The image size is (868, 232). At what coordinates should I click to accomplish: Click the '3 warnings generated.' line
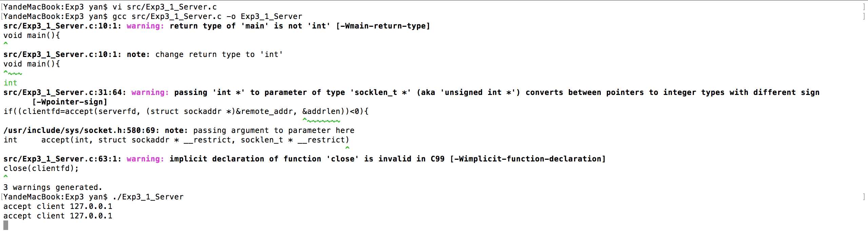[x=53, y=187]
